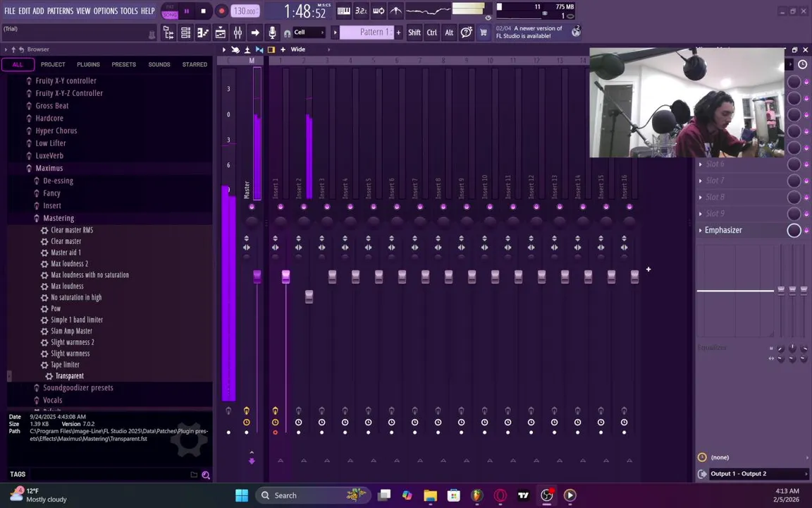Switch browser to STARRED tab
Screen dimensions: 812x508
coord(195,64)
